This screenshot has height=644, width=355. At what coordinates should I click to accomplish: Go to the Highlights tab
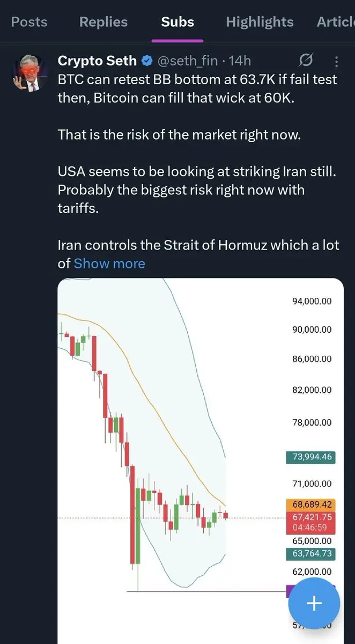[x=260, y=22]
